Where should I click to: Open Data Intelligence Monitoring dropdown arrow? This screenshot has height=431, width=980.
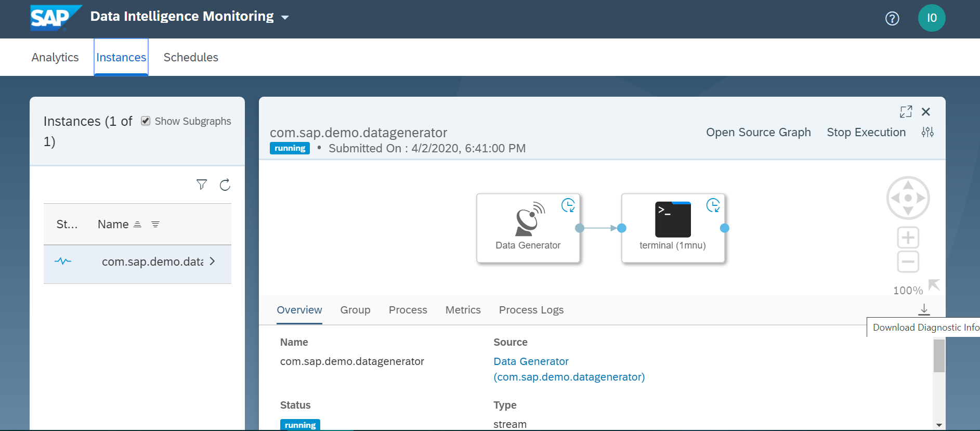(x=285, y=17)
